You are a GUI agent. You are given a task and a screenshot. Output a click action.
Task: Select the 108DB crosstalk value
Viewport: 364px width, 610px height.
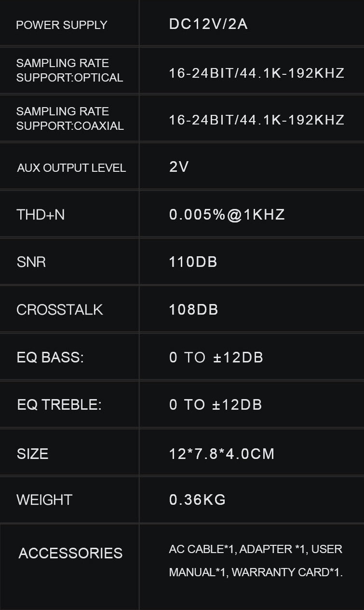193,310
